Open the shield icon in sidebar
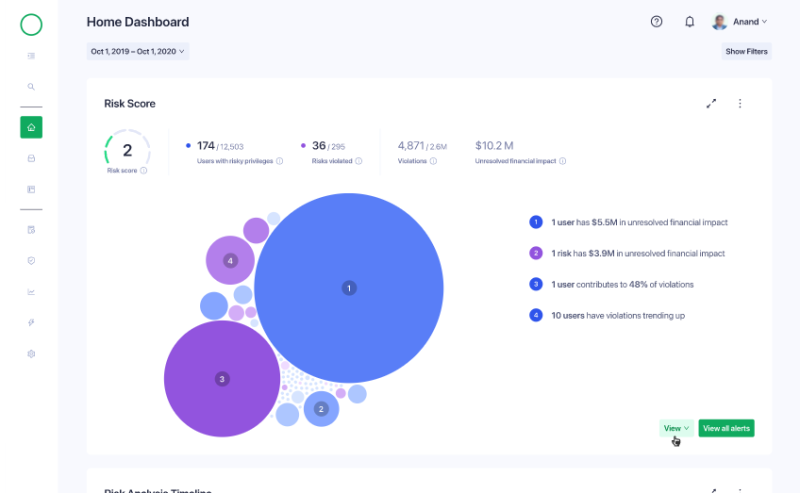 31,260
